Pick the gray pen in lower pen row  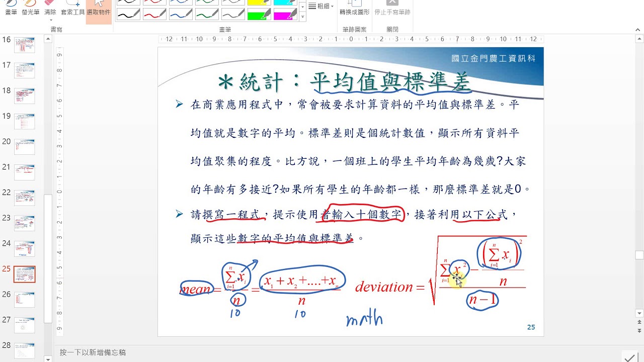233,15
